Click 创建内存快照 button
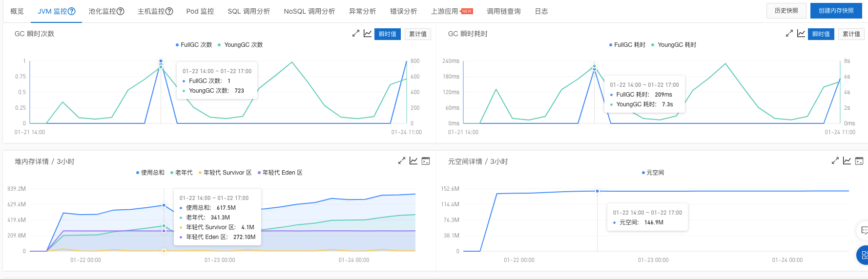Viewport: 868px width, 279px height. (836, 11)
